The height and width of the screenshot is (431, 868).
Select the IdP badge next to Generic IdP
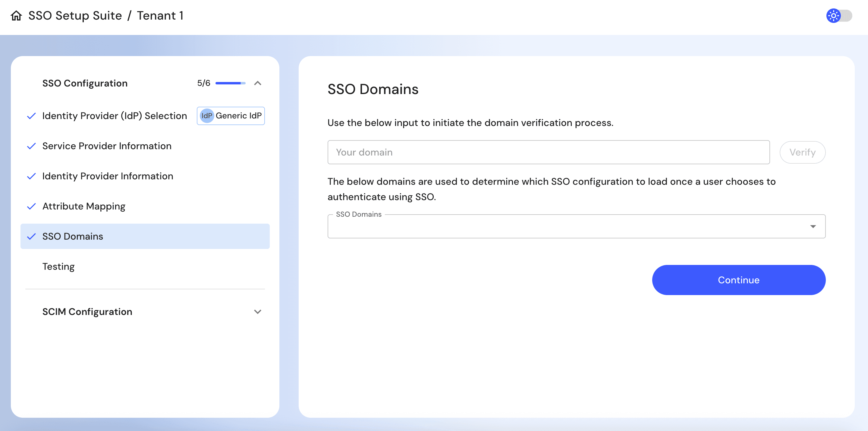(x=207, y=115)
